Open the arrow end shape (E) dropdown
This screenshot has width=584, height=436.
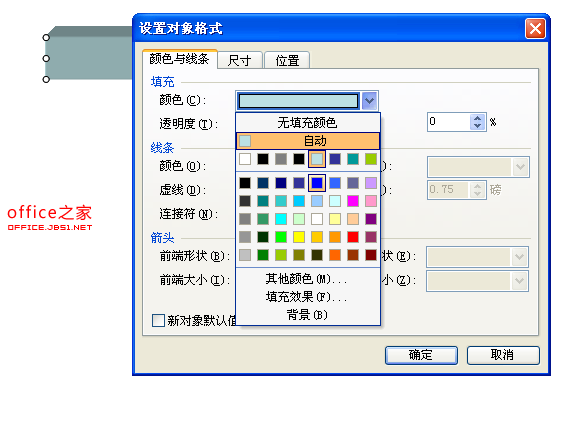point(519,257)
